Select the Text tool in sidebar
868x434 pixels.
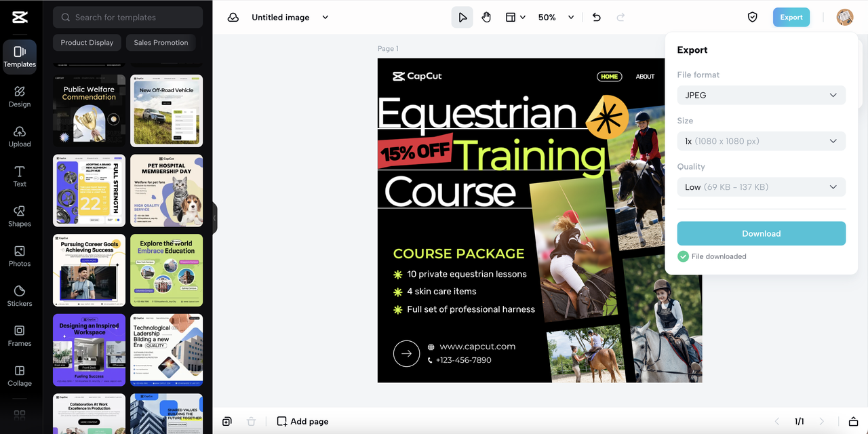click(x=20, y=176)
